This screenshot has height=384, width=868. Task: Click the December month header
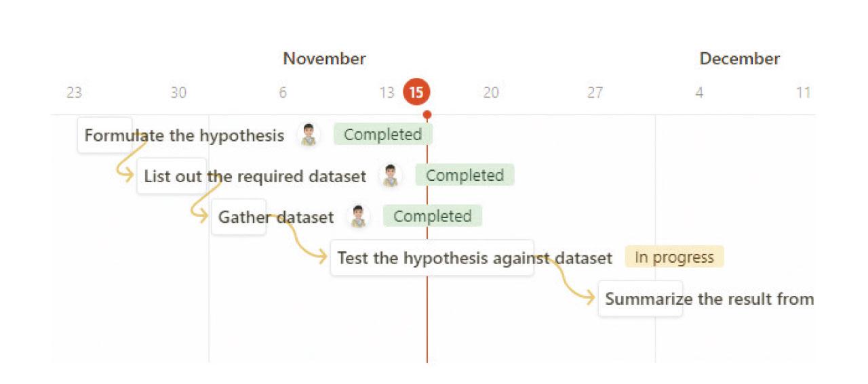[x=739, y=59]
